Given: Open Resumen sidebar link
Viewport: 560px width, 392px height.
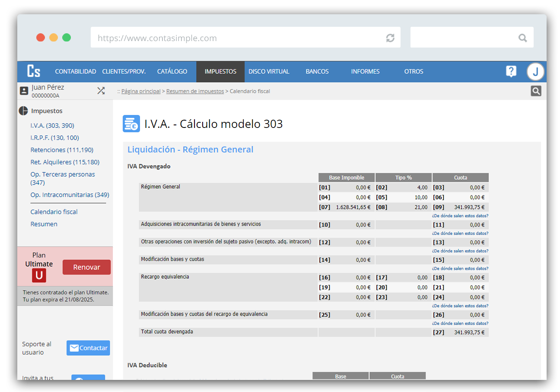Looking at the screenshot, I should 44,224.
